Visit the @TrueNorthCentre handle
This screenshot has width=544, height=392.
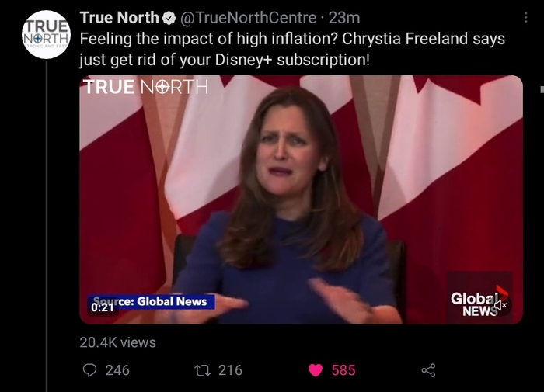[248, 18]
